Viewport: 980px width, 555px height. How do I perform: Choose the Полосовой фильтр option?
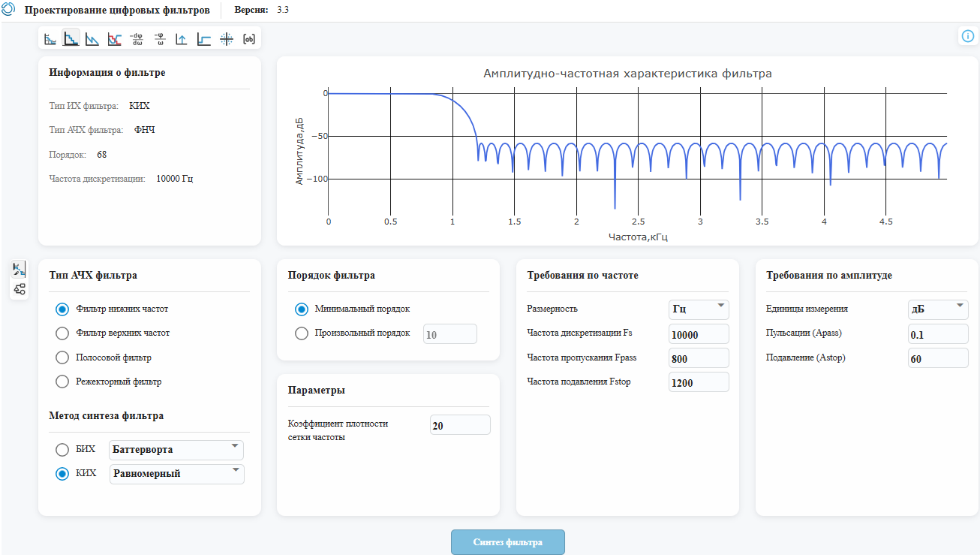pos(63,357)
